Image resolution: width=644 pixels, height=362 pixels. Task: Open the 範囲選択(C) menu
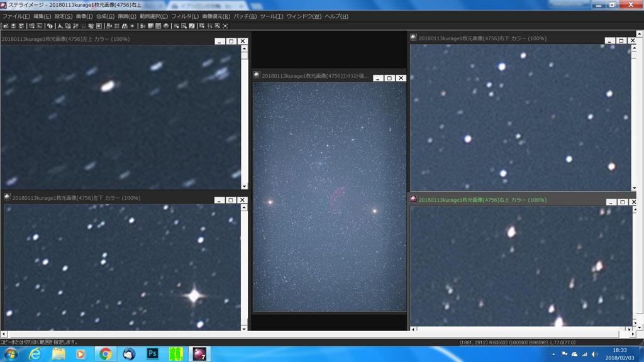pos(153,16)
